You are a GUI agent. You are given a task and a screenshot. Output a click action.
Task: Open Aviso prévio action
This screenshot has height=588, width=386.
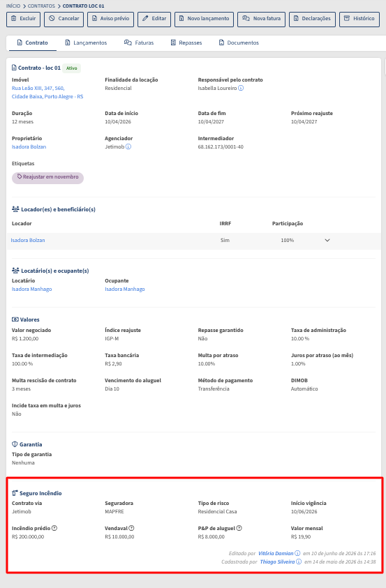pos(111,19)
